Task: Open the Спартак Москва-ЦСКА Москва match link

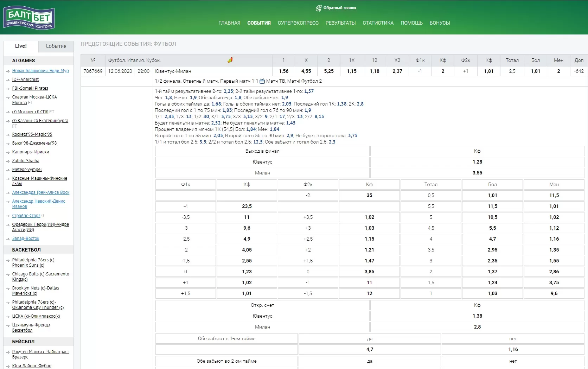Action: (x=34, y=97)
